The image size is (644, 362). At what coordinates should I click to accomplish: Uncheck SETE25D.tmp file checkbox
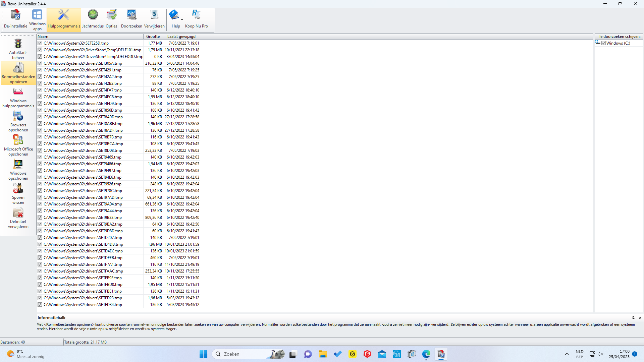tap(40, 43)
